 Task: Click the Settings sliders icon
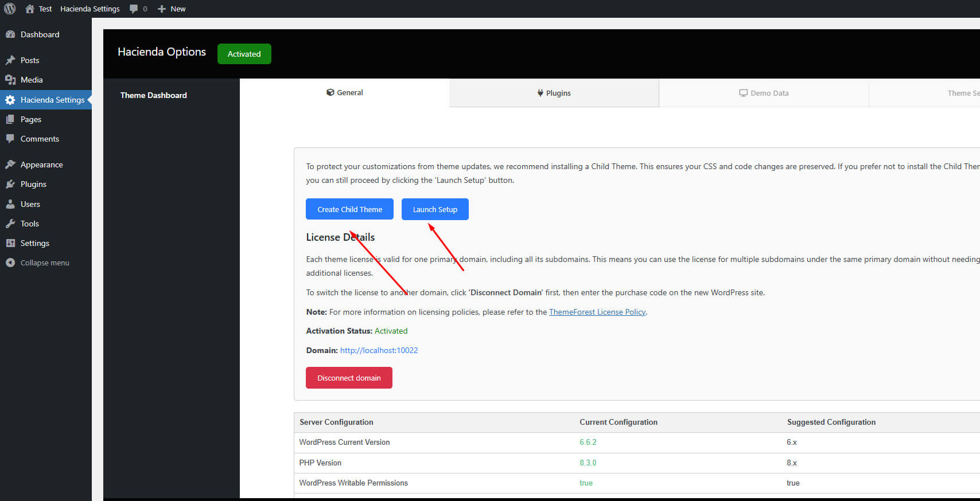pyautogui.click(x=10, y=243)
